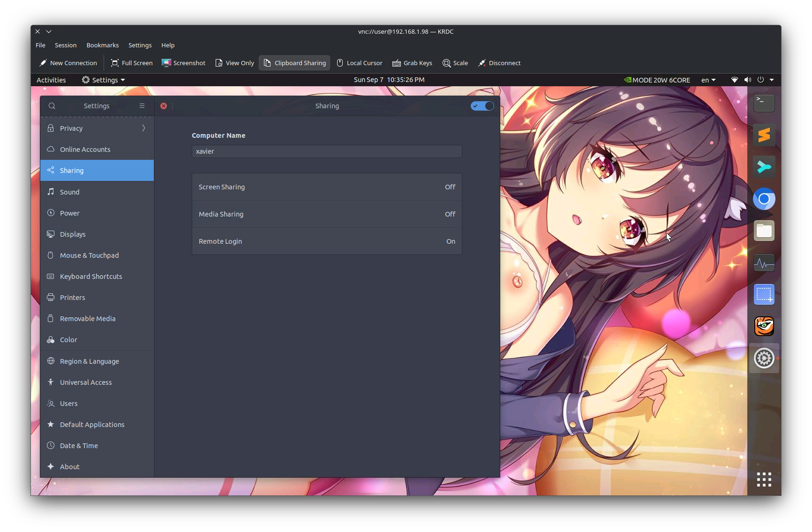
Task: Select Displays in sidebar
Action: (x=97, y=234)
